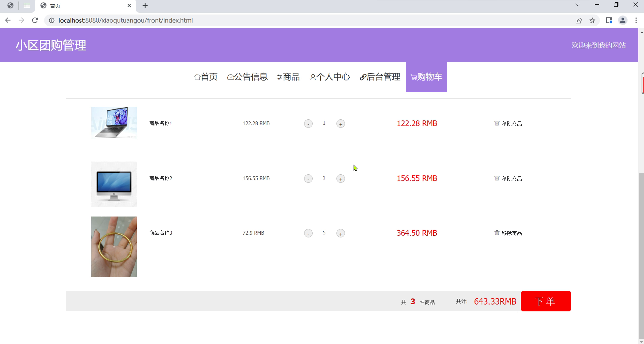
Task: Reduce 商品名称3 quantity with minus
Action: (x=308, y=233)
